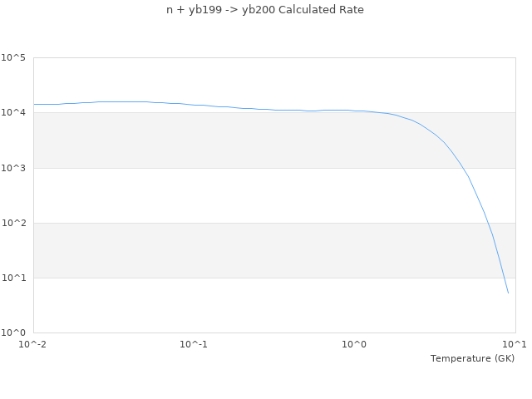Click the white band between 10^2 and 10^3
The height and width of the screenshot is (399, 532).
249,195
